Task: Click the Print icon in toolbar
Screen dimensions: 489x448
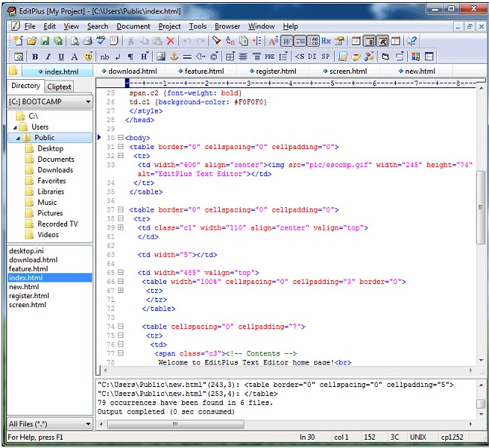Action: click(x=88, y=41)
